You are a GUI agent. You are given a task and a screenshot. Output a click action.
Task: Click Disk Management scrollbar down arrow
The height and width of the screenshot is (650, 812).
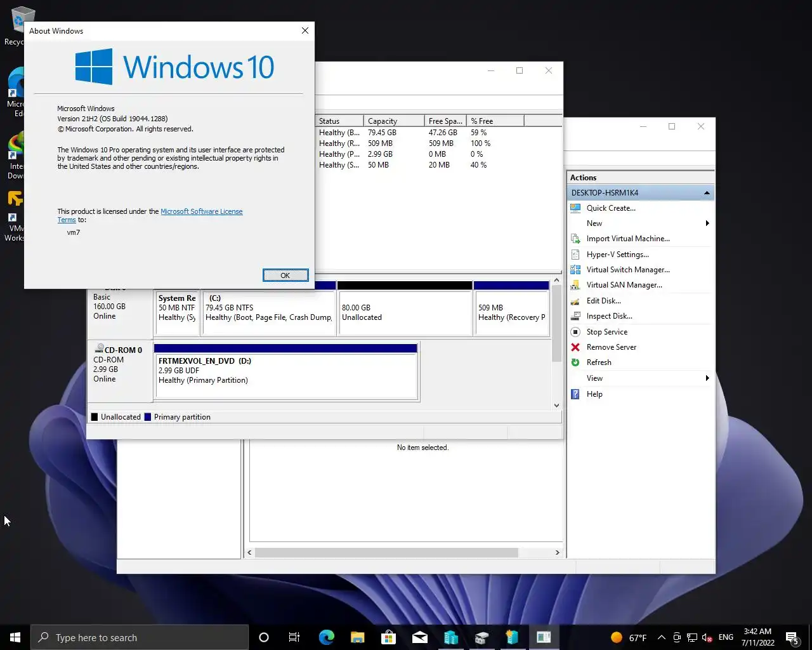pyautogui.click(x=556, y=405)
